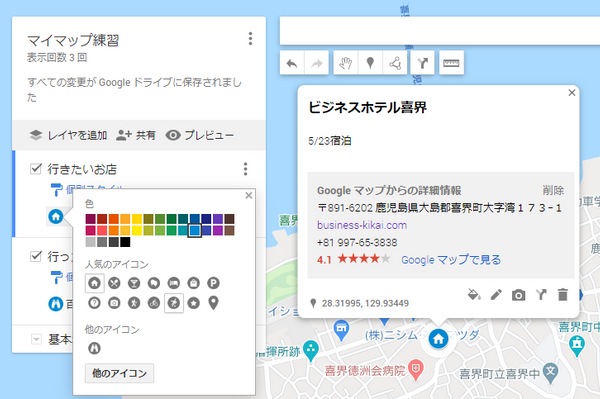The width and height of the screenshot is (600, 399).
Task: Click phone number +81 997-65-3838
Action: 357,243
